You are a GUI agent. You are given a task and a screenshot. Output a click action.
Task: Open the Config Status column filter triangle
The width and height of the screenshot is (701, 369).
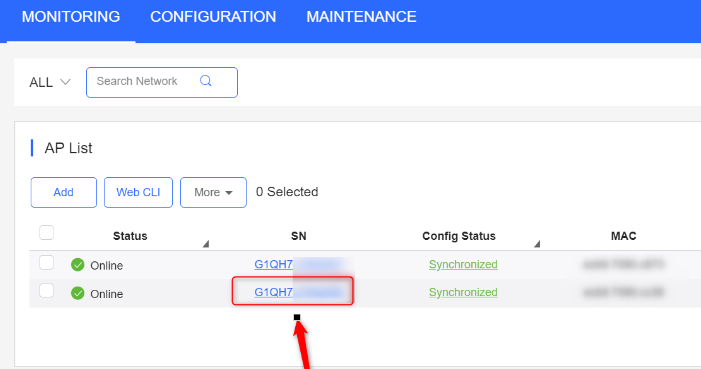tap(537, 244)
